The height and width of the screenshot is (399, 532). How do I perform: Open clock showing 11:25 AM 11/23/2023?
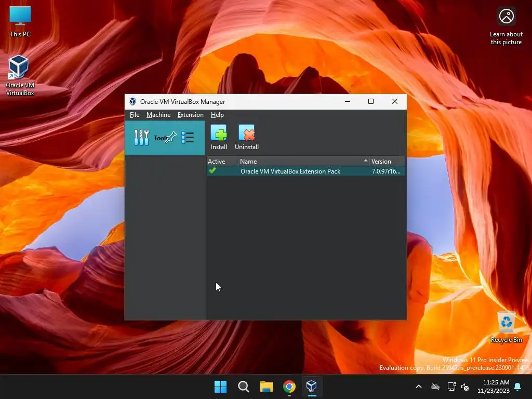coord(494,387)
